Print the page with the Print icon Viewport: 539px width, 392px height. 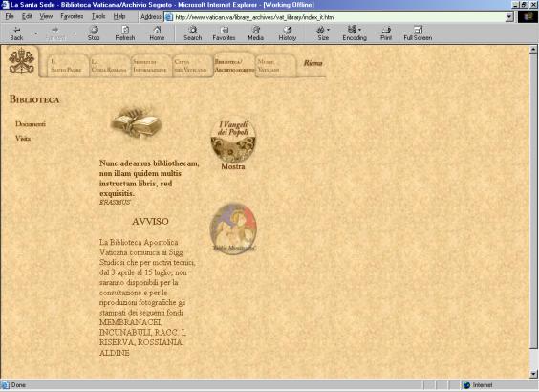pos(386,33)
